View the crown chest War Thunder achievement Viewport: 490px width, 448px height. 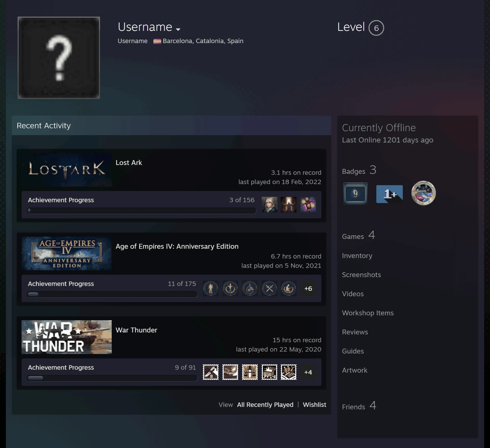coord(269,372)
